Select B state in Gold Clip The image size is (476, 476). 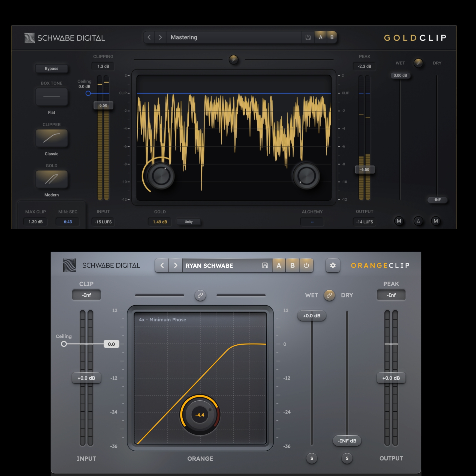tap(332, 37)
